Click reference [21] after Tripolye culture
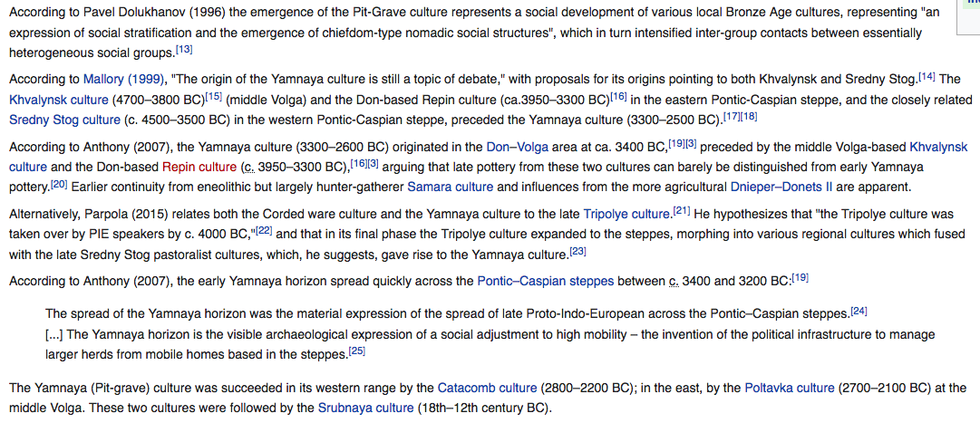The height and width of the screenshot is (423, 980). [x=682, y=210]
